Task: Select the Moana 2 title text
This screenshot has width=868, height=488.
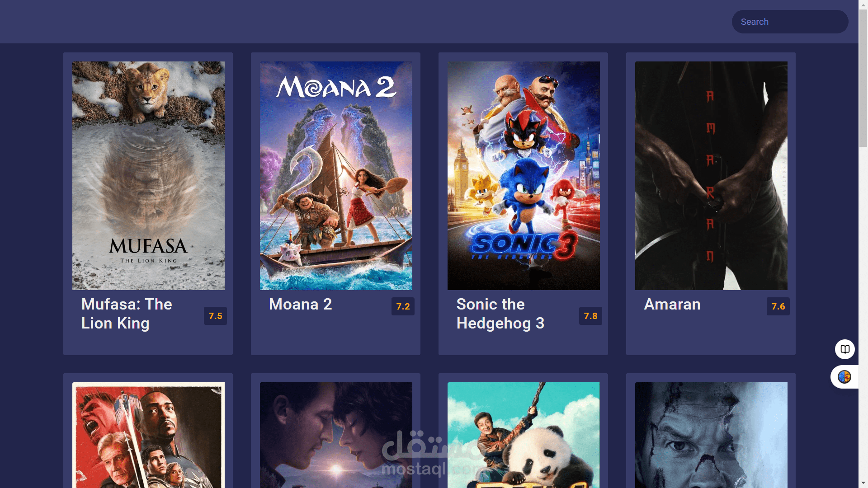Action: point(300,304)
